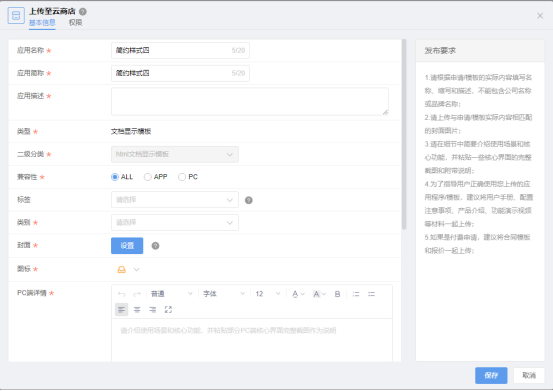553x391 pixels.
Task: Undo in the PC端详情 editor
Action: [x=122, y=294]
